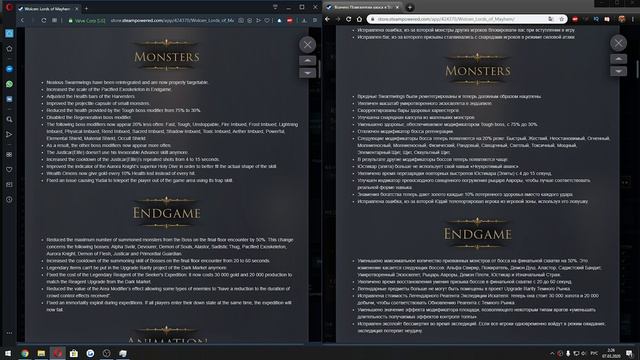Select the Russian Steam tab in Chrome
This screenshot has width=640, height=360.
pyautogui.click(x=362, y=7)
